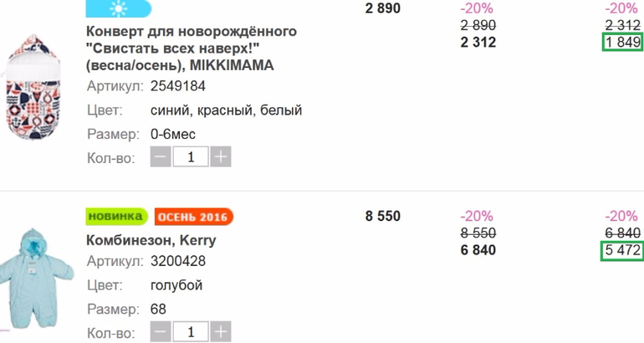Viewport: 644px width, 343px height.
Task: Click the base price 8 550
Action: [383, 217]
